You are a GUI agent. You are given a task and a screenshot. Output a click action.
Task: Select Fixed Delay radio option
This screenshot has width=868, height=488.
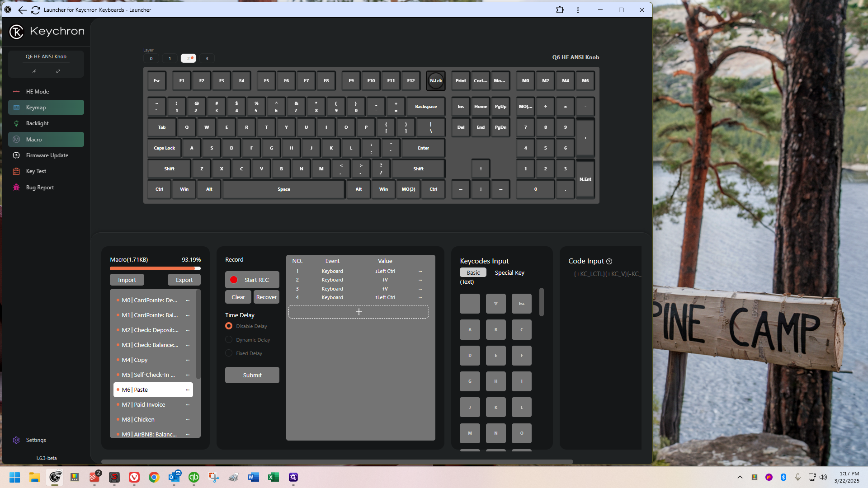[229, 353]
